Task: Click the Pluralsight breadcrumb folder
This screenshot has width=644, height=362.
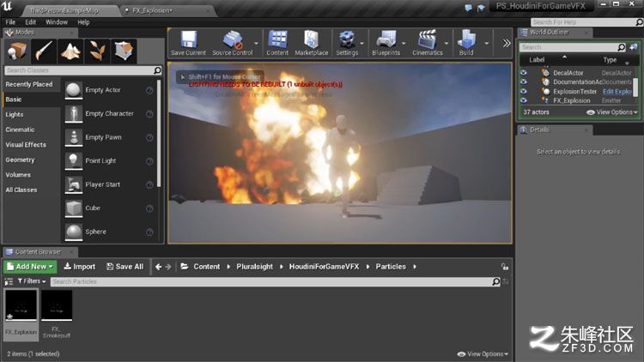Action: (254, 267)
